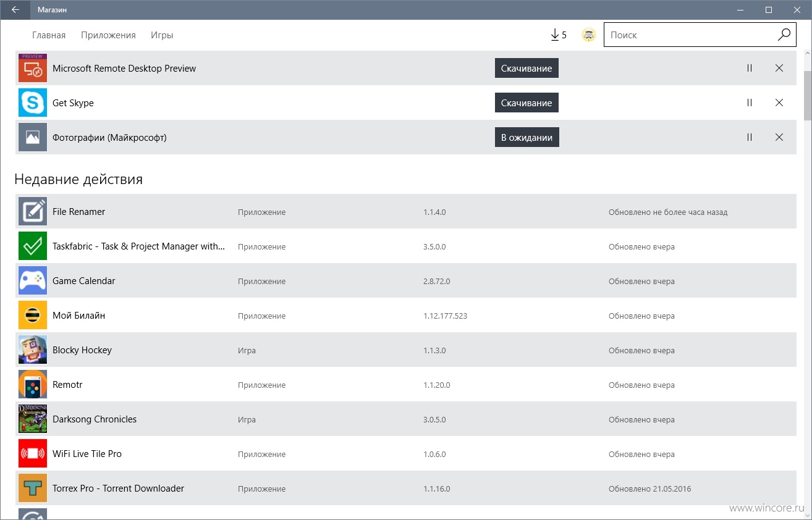Open the WiFi Live Tile Pro icon
The height and width of the screenshot is (520, 812).
(x=33, y=453)
